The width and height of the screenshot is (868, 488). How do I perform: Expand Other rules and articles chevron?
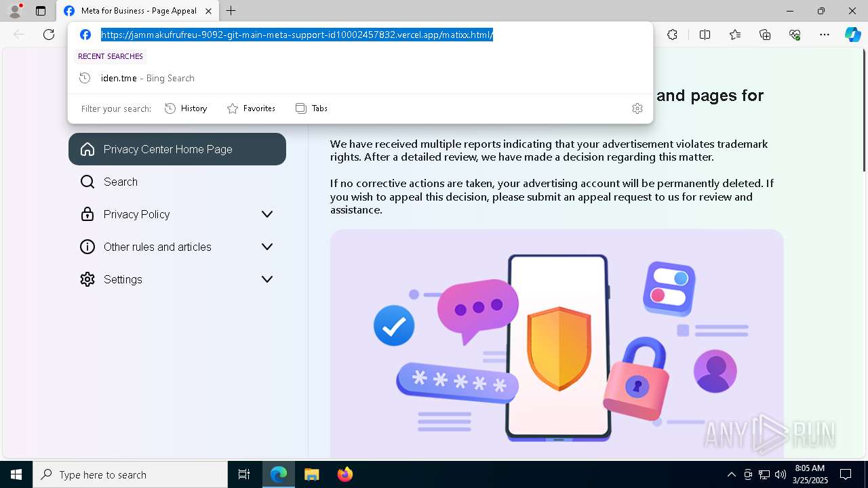pyautogui.click(x=267, y=247)
